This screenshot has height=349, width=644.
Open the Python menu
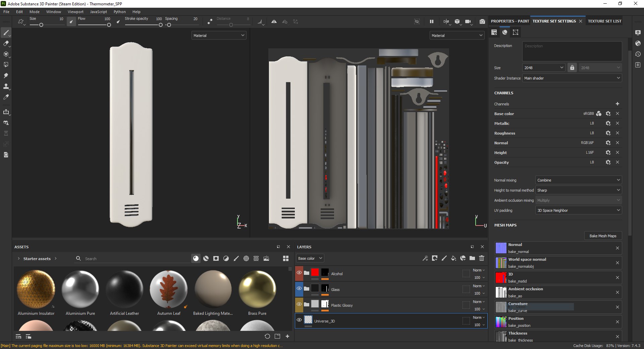120,12
